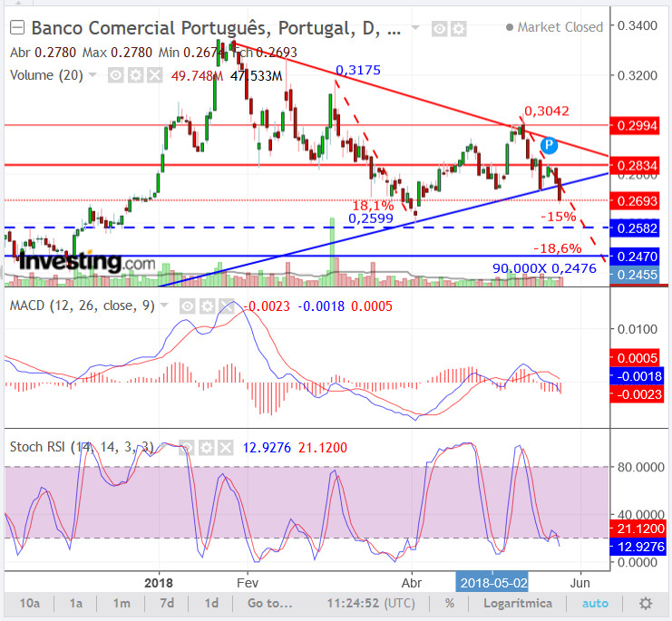
Task: Open Stoch RSI settings gear icon
Action: 207,448
